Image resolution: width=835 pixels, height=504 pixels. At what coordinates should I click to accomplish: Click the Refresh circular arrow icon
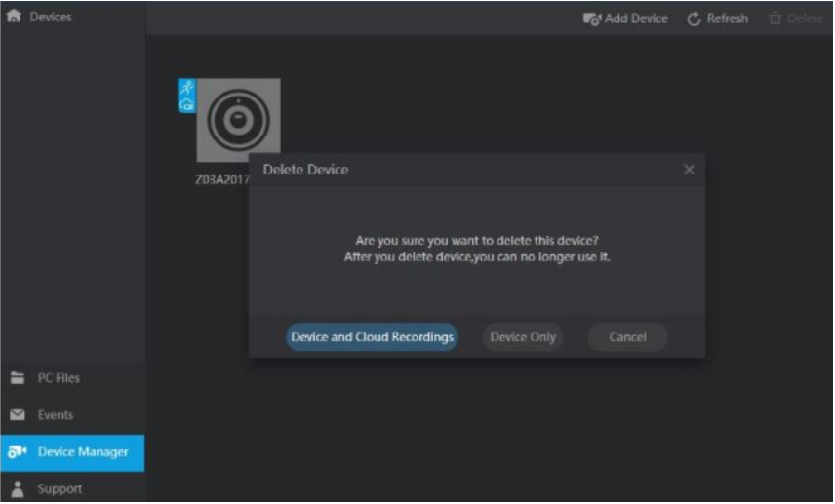[x=695, y=19]
